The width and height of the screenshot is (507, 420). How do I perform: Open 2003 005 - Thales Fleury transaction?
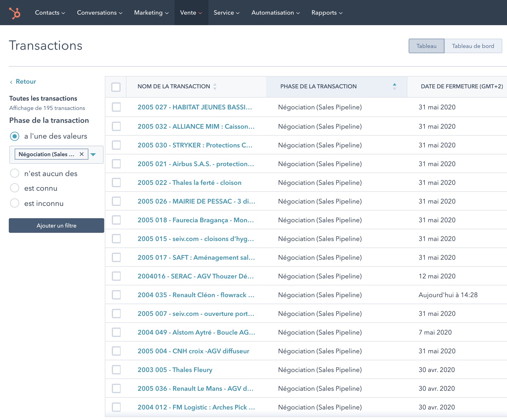[175, 370]
